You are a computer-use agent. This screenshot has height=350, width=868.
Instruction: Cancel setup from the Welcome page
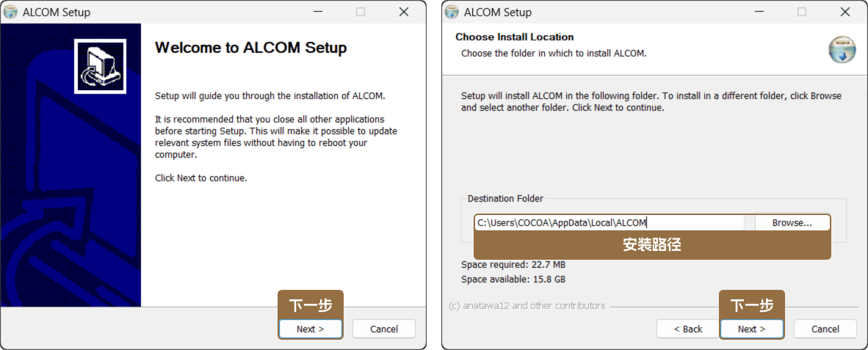(x=384, y=329)
